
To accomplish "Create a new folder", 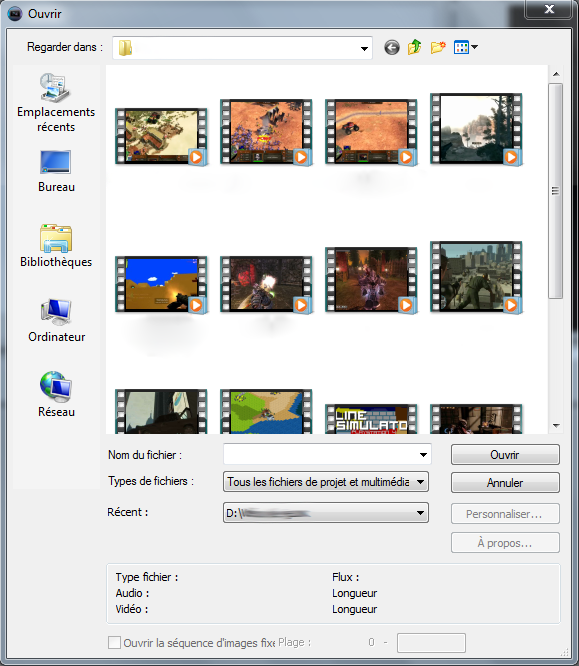I will (x=438, y=47).
